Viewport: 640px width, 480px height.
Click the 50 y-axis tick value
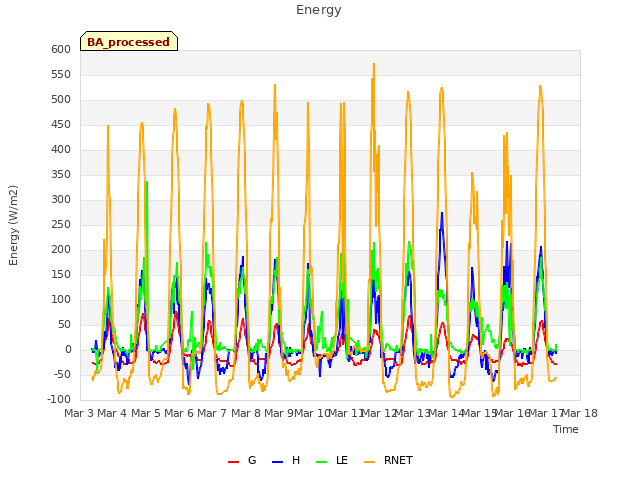coord(64,324)
